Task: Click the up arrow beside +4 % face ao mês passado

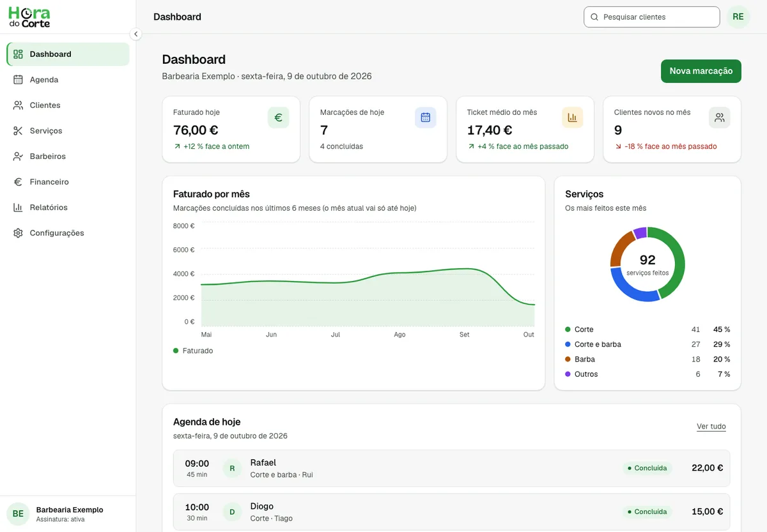Action: pos(471,146)
